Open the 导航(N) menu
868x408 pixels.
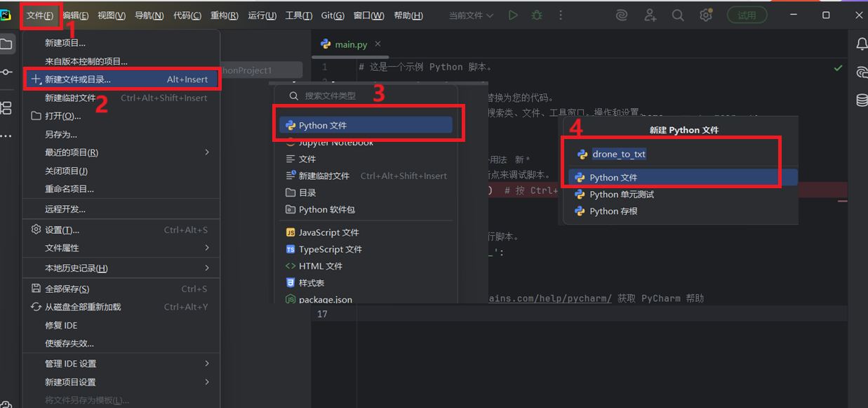pos(149,15)
